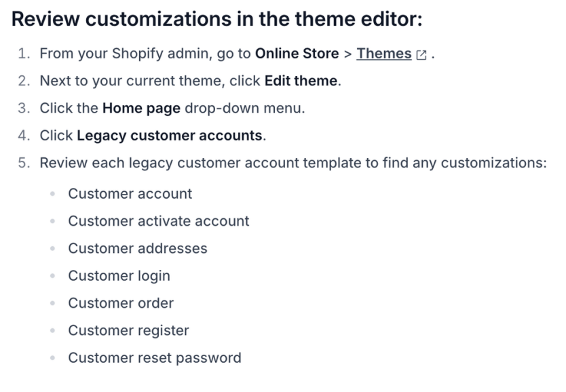Click the bold Online Store text
Screen dimensions: 566x392
pos(297,54)
